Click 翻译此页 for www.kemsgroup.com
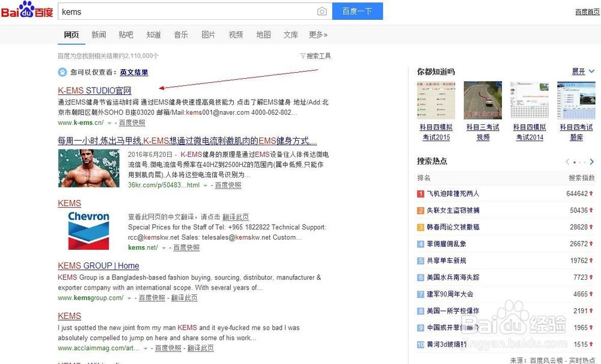 click(185, 298)
